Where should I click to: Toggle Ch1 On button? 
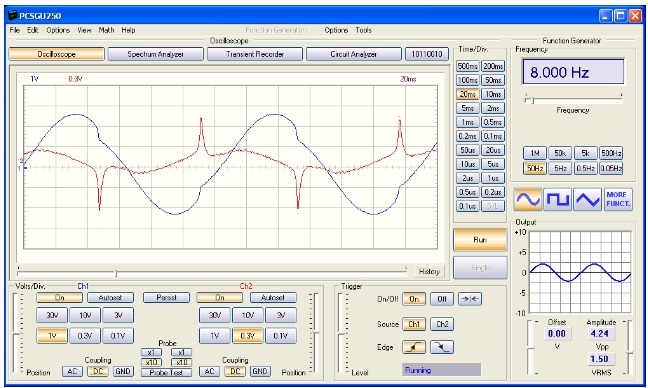60,298
